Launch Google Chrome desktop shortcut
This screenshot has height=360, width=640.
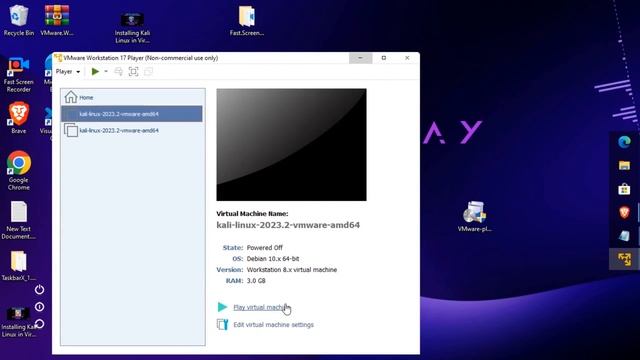click(x=18, y=170)
